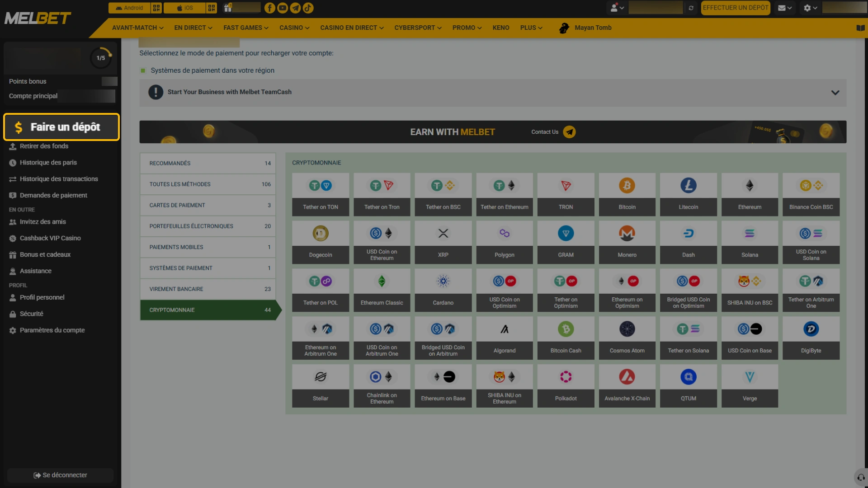
Task: Open the EN DIRECT dropdown menu
Action: coord(193,28)
